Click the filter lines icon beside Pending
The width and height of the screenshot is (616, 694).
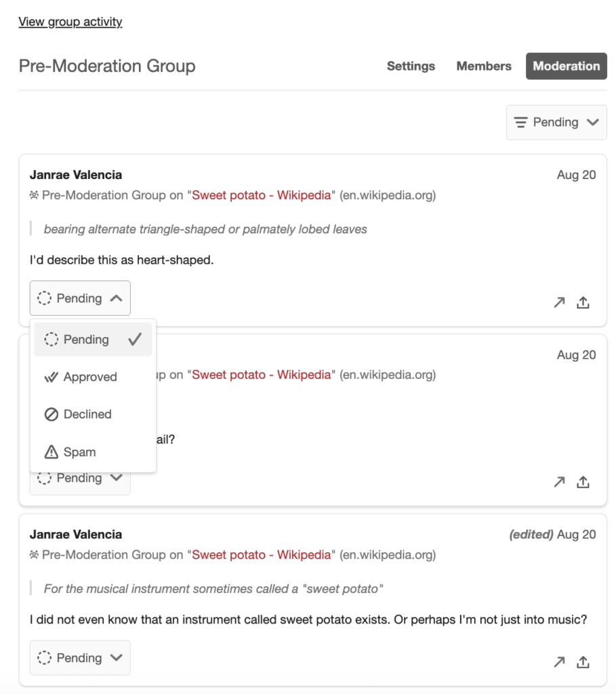point(520,122)
